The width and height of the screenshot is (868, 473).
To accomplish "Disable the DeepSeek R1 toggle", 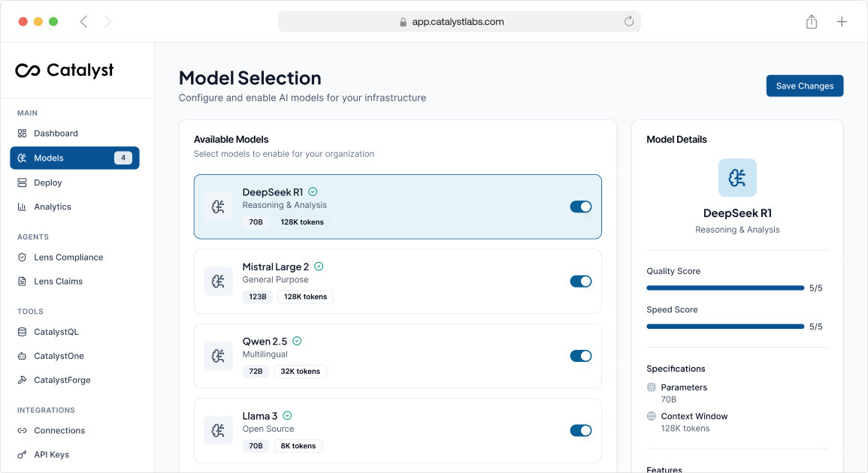I will (x=581, y=207).
